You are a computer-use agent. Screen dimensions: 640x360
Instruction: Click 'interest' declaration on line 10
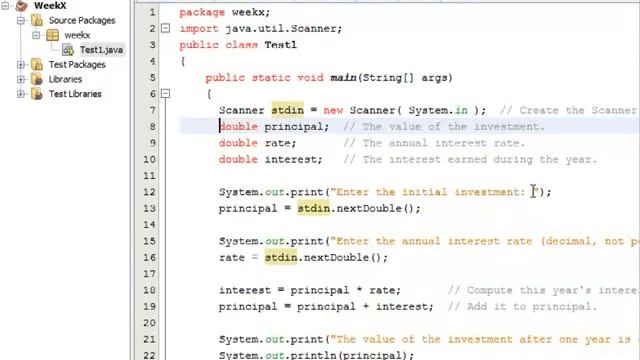(291, 160)
